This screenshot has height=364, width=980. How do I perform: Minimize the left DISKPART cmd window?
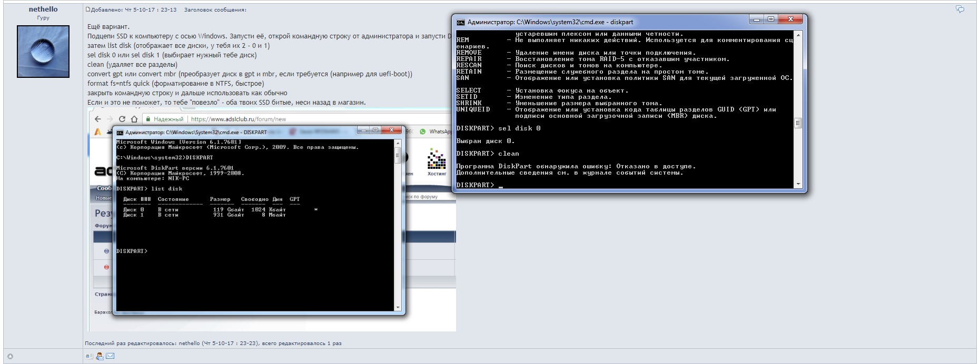coord(362,130)
